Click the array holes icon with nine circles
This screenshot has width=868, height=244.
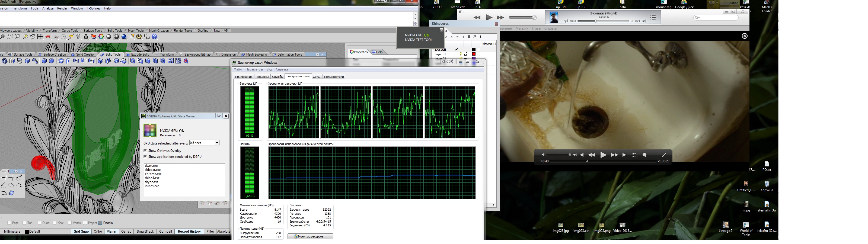(178, 61)
